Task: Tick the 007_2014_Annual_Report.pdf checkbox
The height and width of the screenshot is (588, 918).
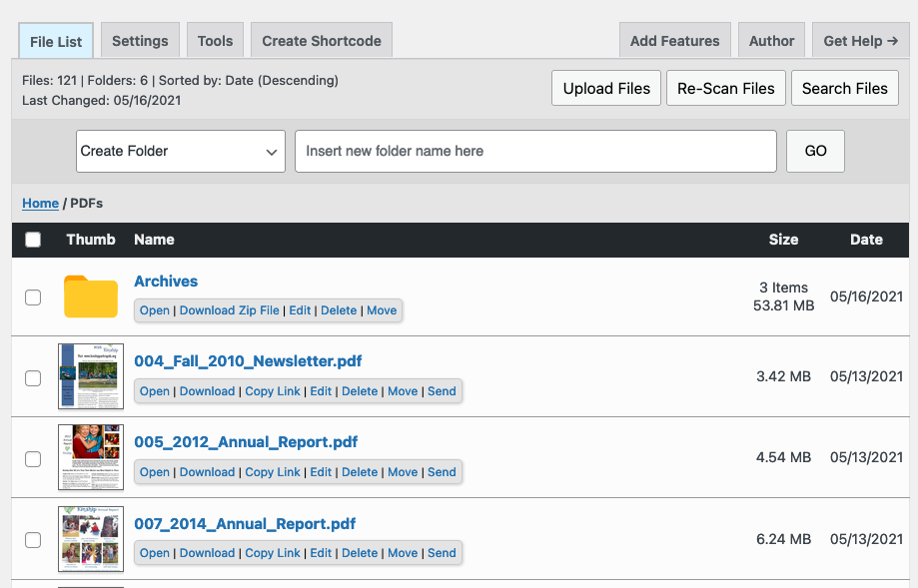Action: (x=33, y=539)
